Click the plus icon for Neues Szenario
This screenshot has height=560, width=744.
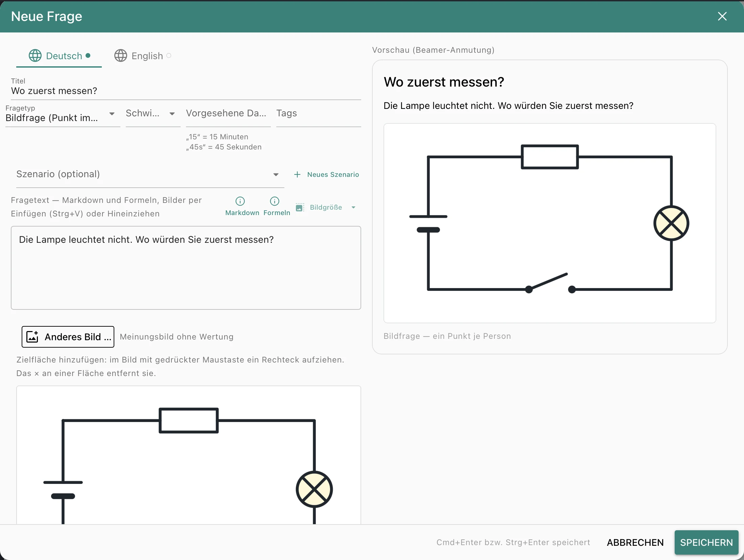(297, 174)
